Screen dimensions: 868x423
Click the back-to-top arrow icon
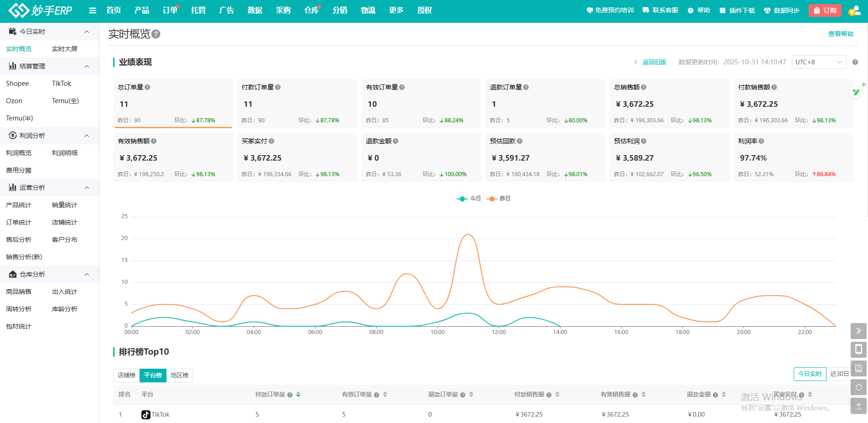858,406
